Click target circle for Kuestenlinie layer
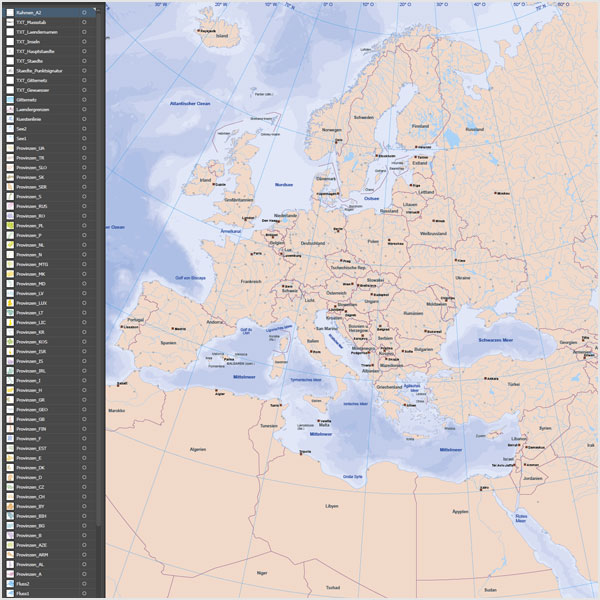Screen dimensions: 600x600 click(84, 118)
